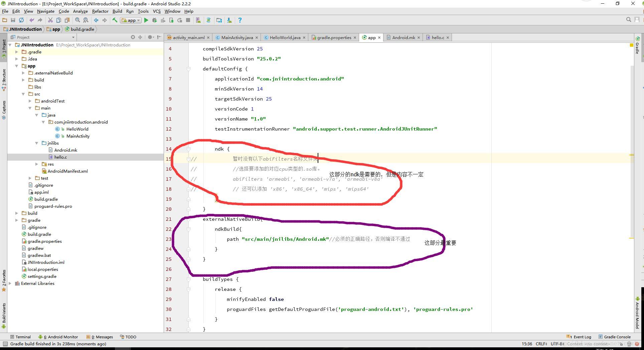The width and height of the screenshot is (644, 350).
Task: Select hello.c in the project tree
Action: (60, 157)
